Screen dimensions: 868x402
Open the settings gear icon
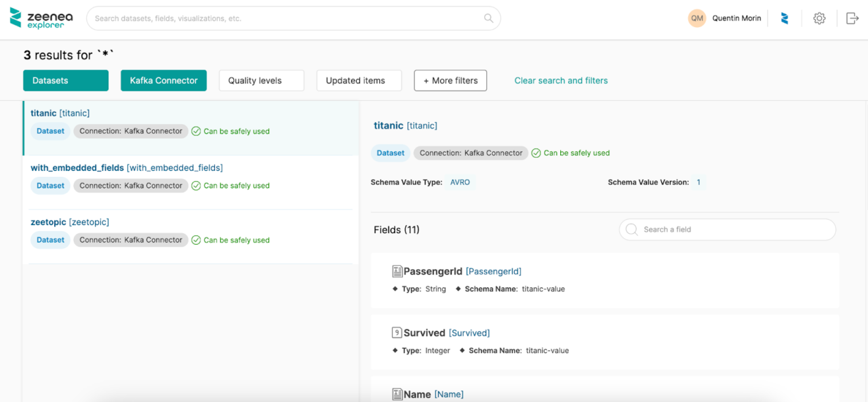(819, 18)
